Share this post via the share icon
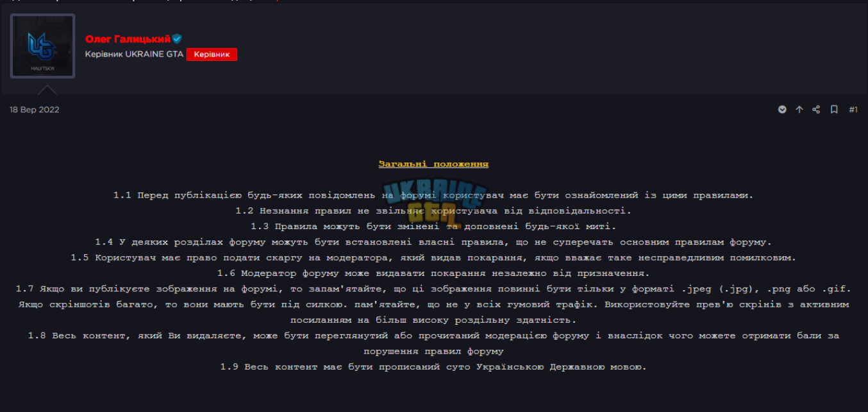 [x=816, y=110]
